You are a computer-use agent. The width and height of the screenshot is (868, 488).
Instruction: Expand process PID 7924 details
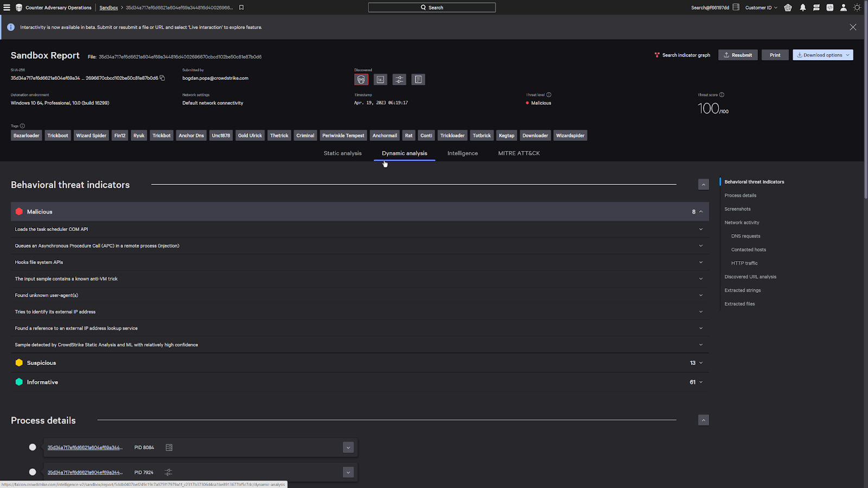tap(348, 472)
